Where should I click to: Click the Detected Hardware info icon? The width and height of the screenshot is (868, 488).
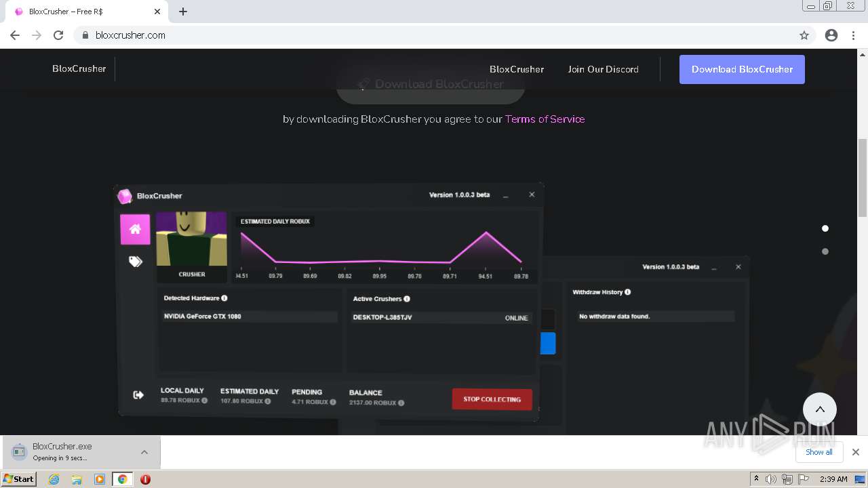[x=224, y=298]
